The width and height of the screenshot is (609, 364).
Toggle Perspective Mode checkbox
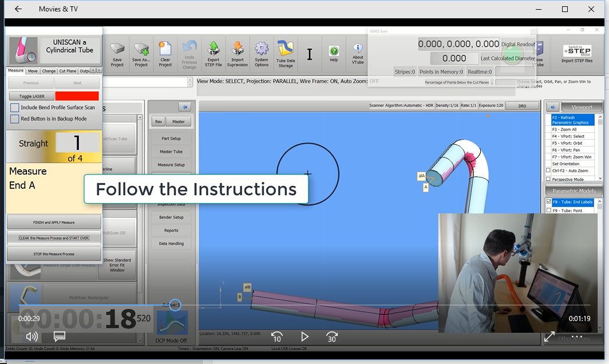tap(548, 179)
